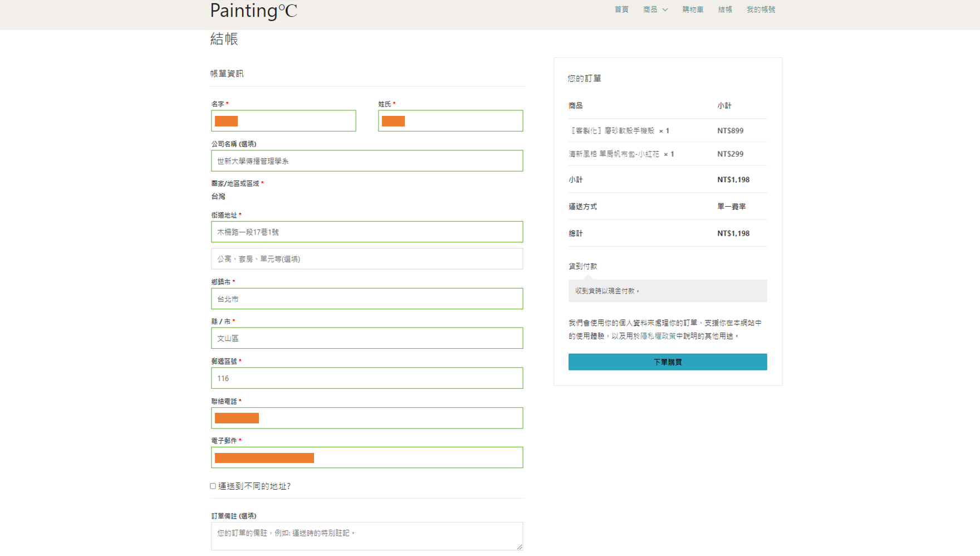This screenshot has width=980, height=556.
Task: Focus the 街道地址 field with 木柵路
Action: 367,232
